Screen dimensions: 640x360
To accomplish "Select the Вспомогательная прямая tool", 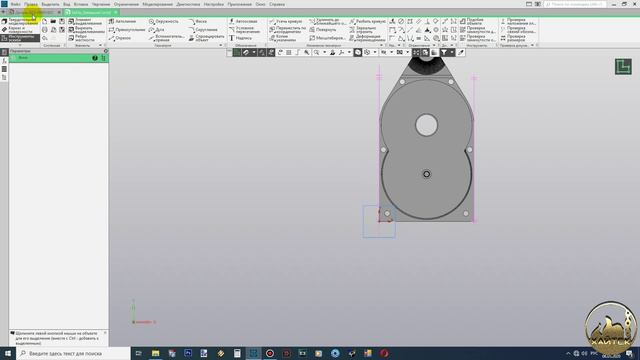I will [x=167, y=38].
